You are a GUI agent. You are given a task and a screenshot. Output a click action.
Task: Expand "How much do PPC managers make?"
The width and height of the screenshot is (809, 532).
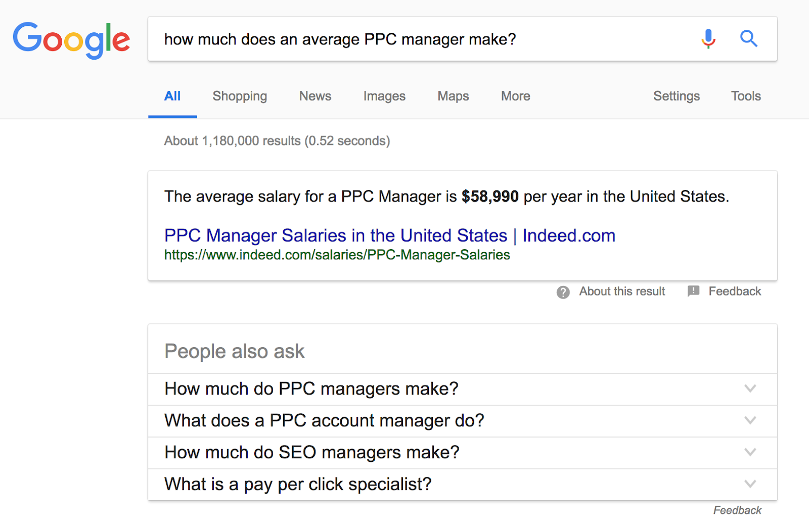(x=462, y=389)
